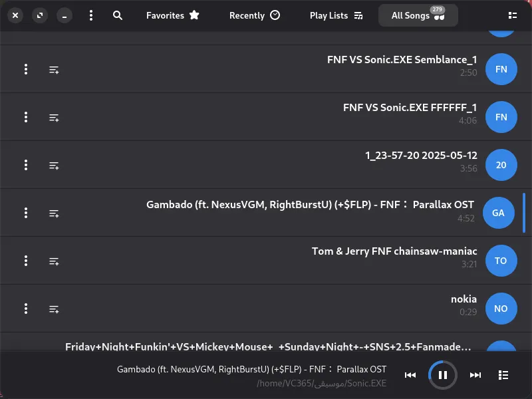Open options menu for FNF VS Sonic.EXE FFFFFF_1
This screenshot has height=399, width=532.
26,117
